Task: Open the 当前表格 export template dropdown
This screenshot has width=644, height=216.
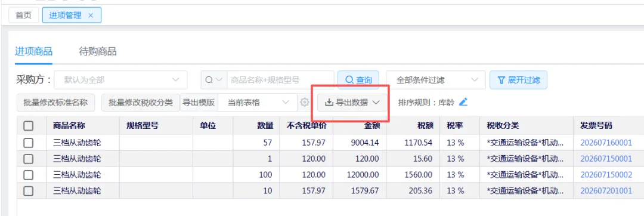Action: click(x=257, y=103)
